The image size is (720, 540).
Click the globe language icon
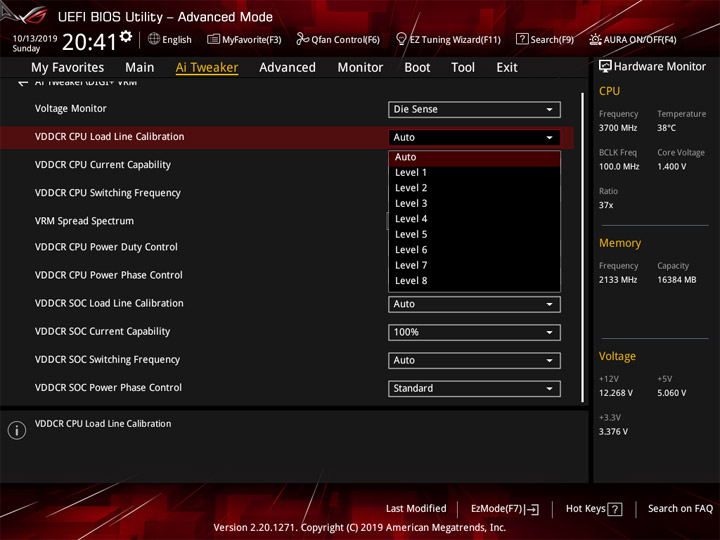[x=154, y=39]
